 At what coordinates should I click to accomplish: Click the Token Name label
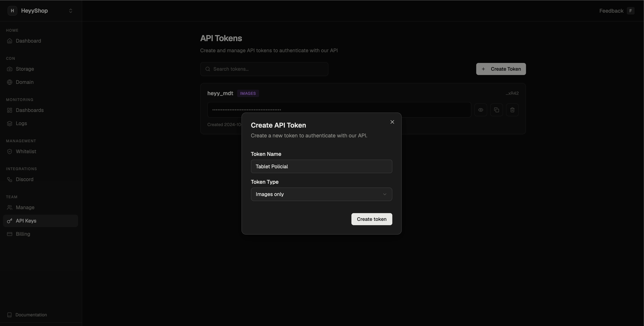click(266, 154)
